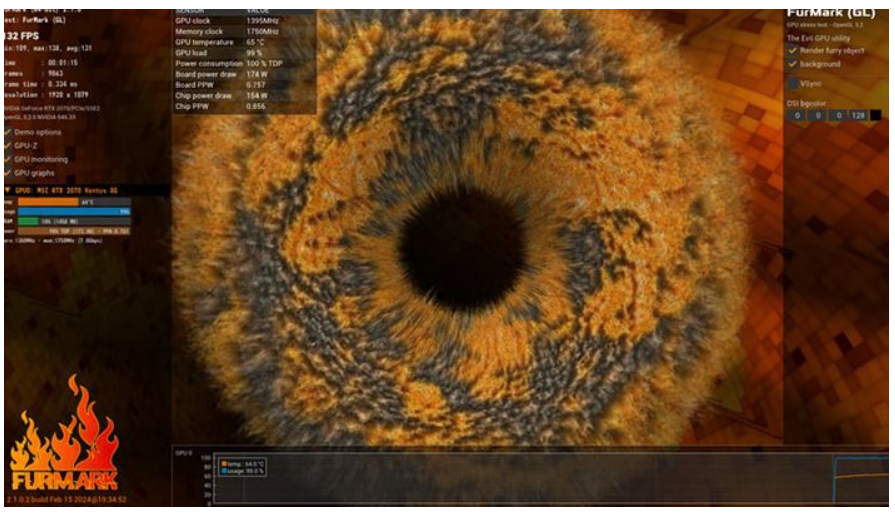This screenshot has width=895, height=515.
Task: Uncheck Render furry object
Action: 792,50
